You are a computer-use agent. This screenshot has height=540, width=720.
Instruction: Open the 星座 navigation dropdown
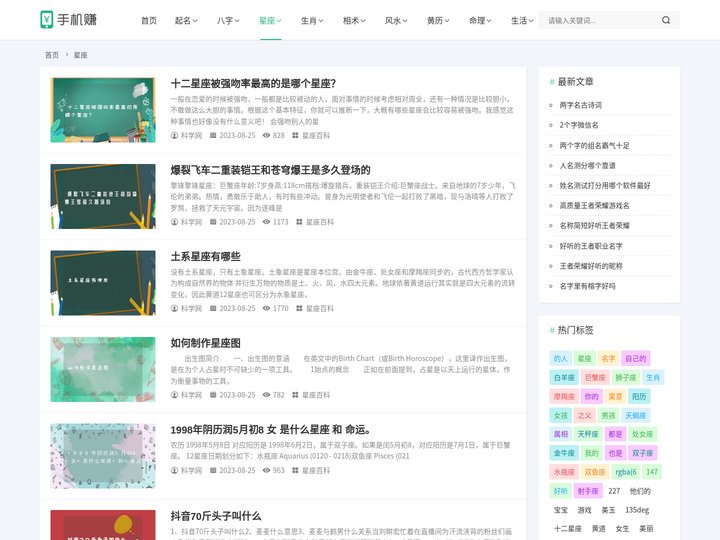pyautogui.click(x=270, y=21)
